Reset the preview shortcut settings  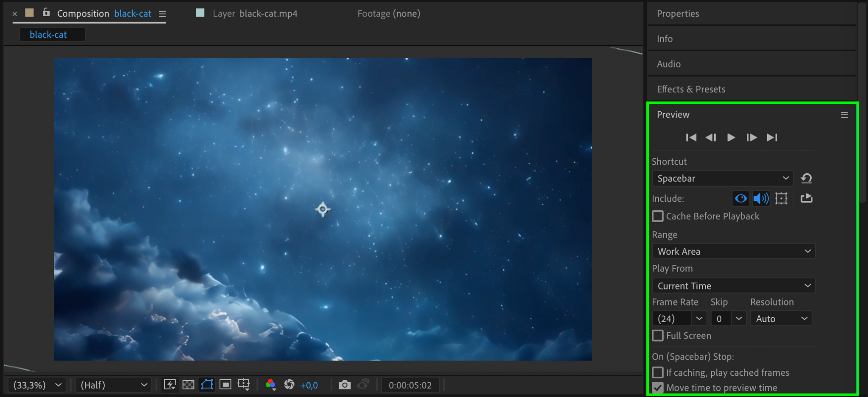click(x=806, y=178)
